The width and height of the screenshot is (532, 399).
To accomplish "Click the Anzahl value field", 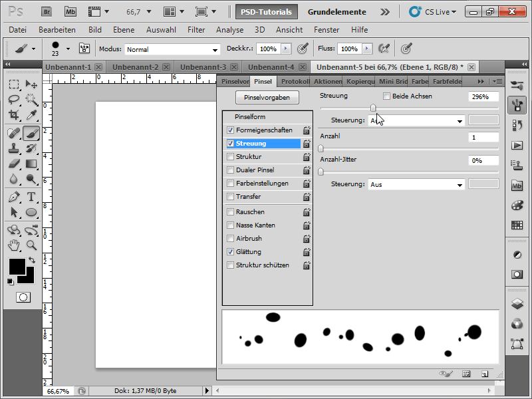I will 483,137.
